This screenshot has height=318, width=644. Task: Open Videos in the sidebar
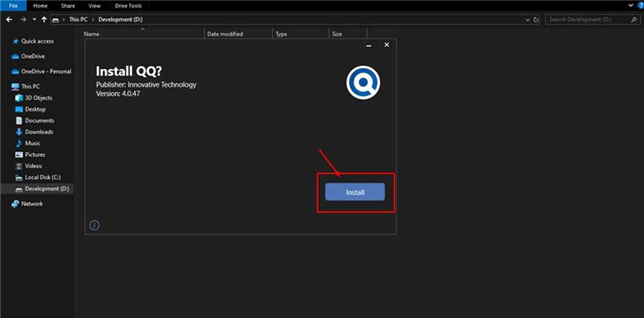point(33,166)
